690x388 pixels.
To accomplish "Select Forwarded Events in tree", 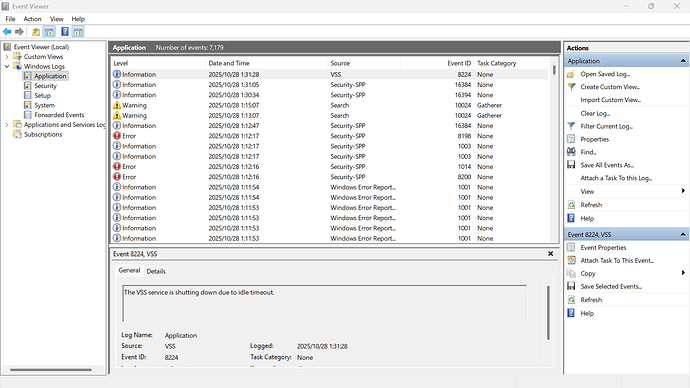I will [x=59, y=115].
